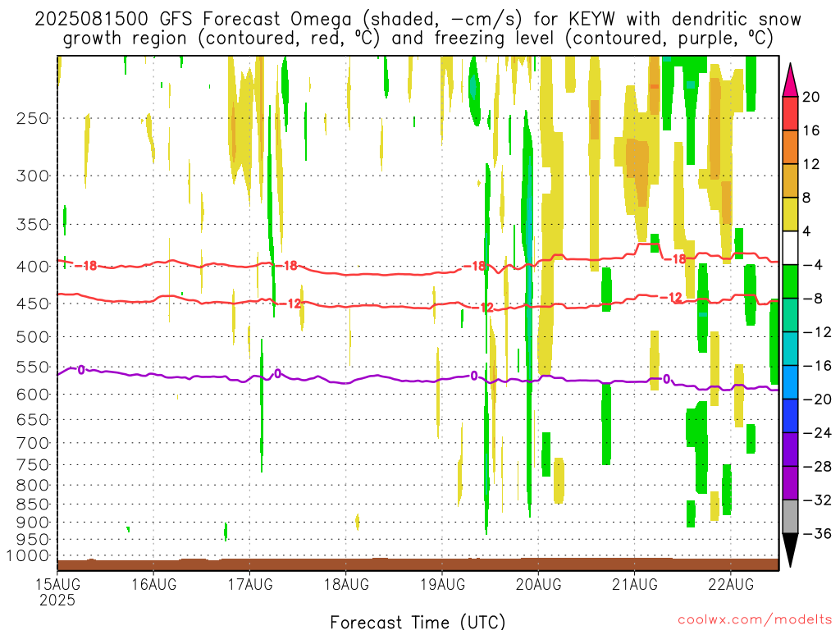
Task: Click the colorbar label 8
Action: pyautogui.click(x=807, y=198)
